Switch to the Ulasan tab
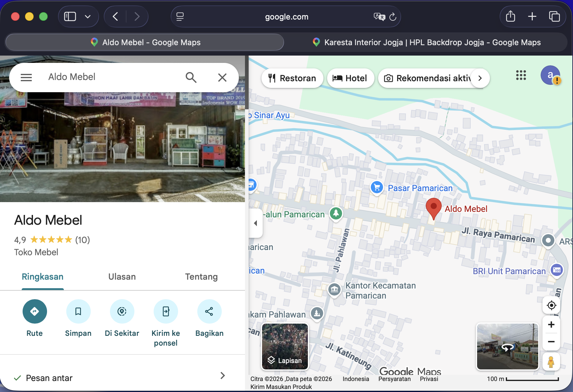573x392 pixels. pos(122,277)
